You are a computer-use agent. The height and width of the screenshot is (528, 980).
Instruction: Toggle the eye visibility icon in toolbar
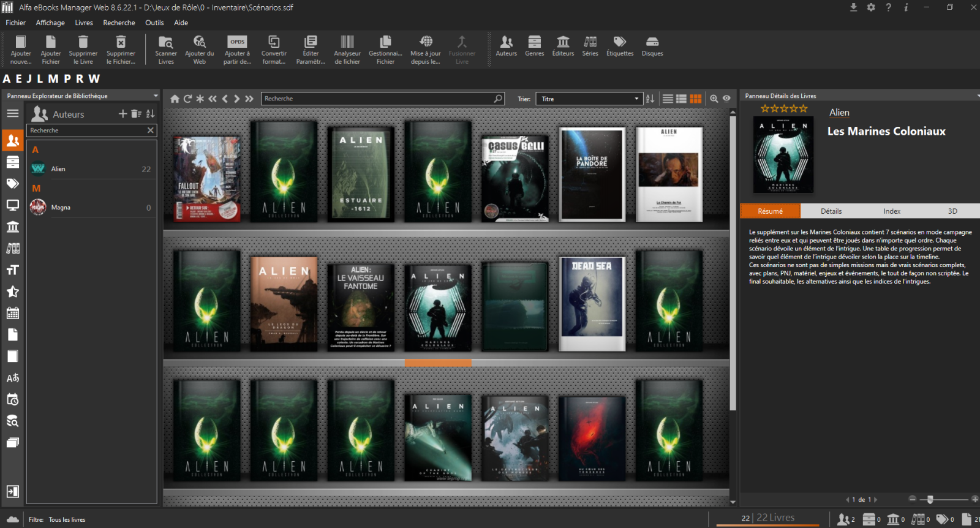click(726, 99)
